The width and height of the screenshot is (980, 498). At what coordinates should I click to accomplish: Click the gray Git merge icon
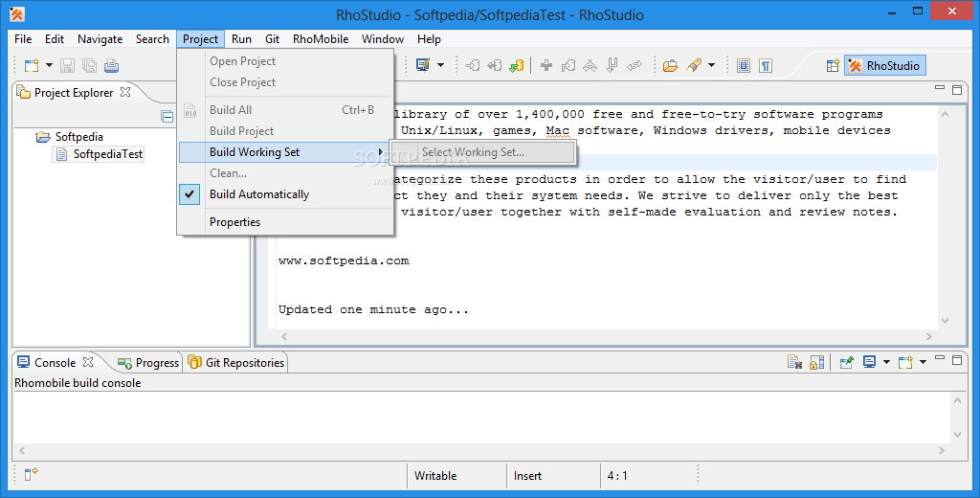pos(590,65)
